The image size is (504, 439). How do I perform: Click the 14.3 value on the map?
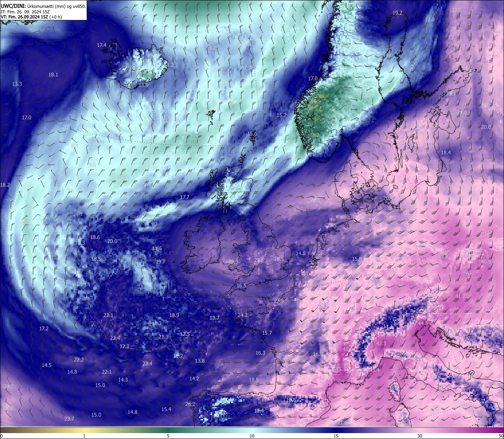(123, 380)
